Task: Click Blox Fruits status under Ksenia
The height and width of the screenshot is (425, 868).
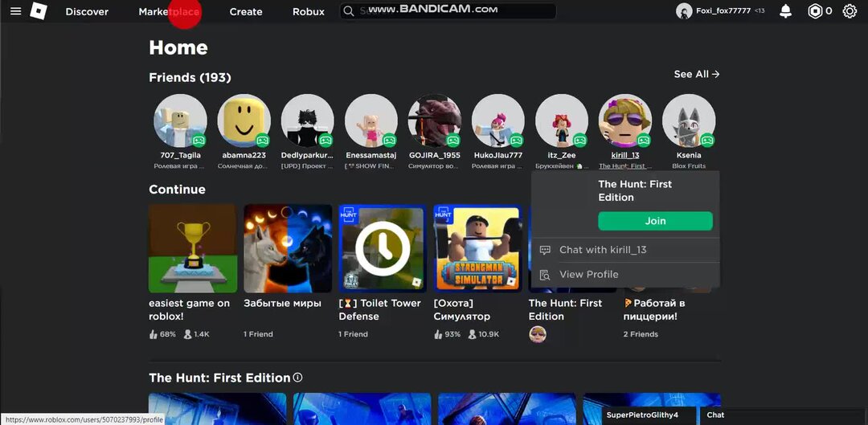Action: click(689, 166)
